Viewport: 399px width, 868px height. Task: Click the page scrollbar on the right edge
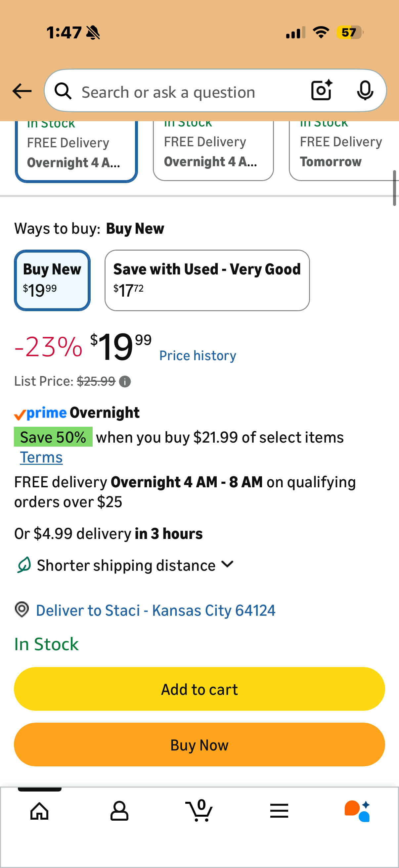(x=394, y=188)
